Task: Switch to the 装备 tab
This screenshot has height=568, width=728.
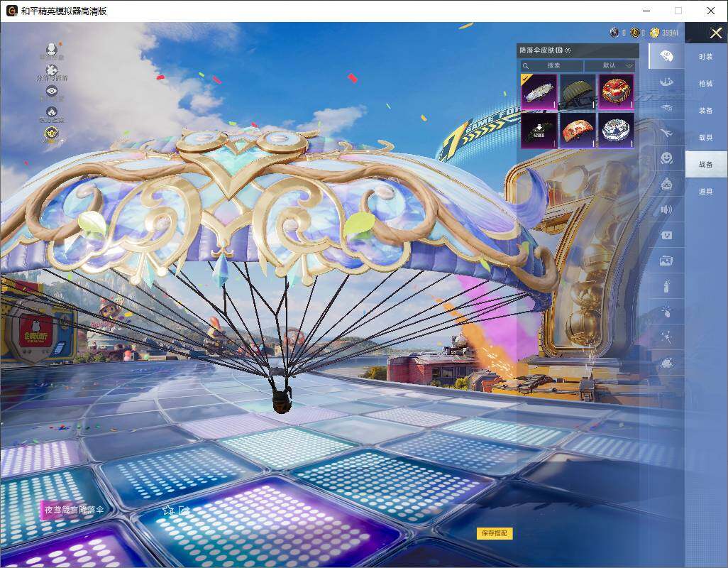Action: (x=706, y=111)
